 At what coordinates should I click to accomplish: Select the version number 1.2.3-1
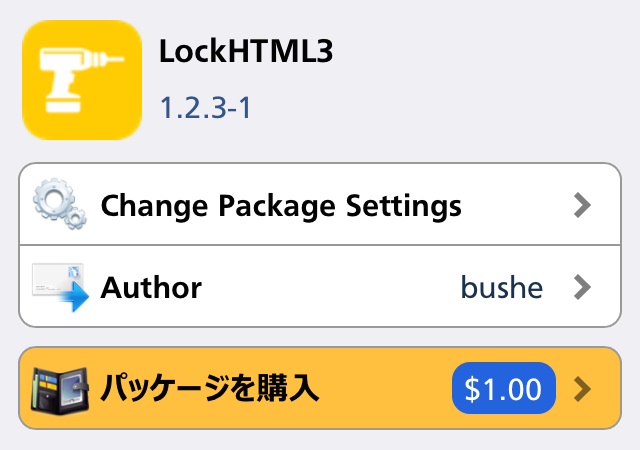pyautogui.click(x=206, y=108)
